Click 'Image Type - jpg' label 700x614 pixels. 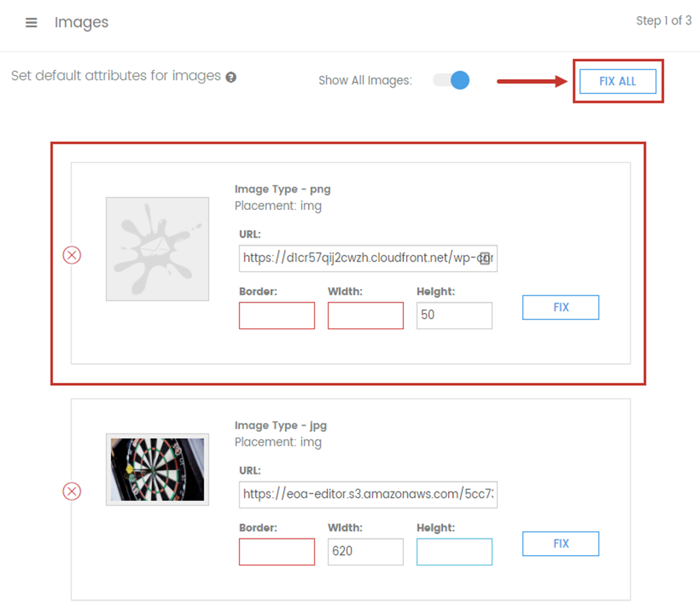coord(281,426)
